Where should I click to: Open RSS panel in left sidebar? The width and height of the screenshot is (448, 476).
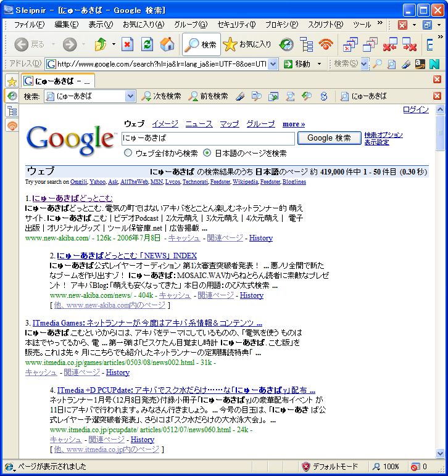coord(12,125)
